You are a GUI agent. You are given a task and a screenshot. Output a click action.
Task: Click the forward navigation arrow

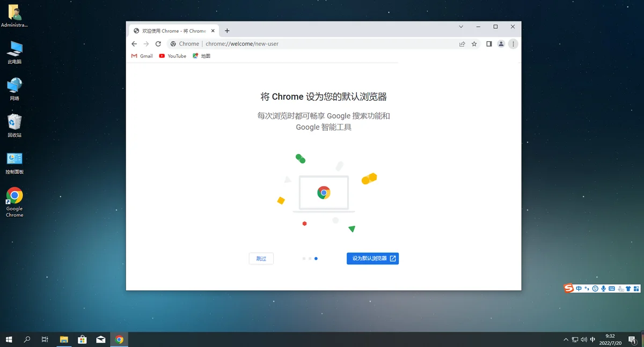(146, 44)
